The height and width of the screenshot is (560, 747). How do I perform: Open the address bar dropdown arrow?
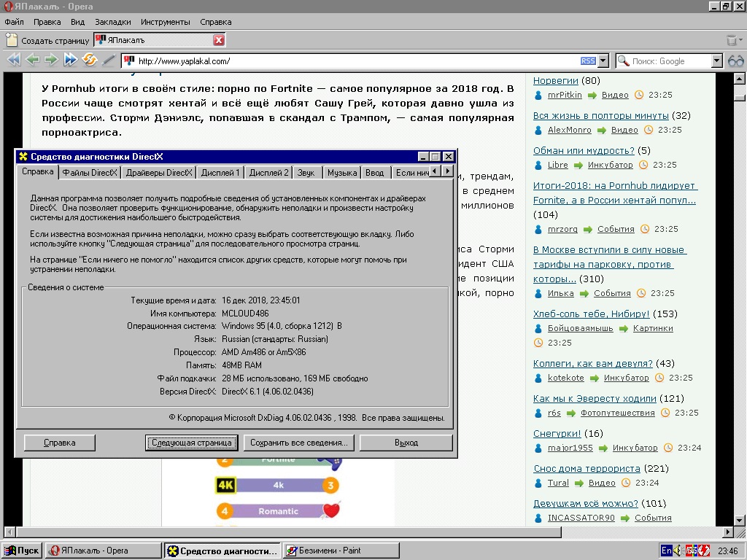[x=603, y=61]
